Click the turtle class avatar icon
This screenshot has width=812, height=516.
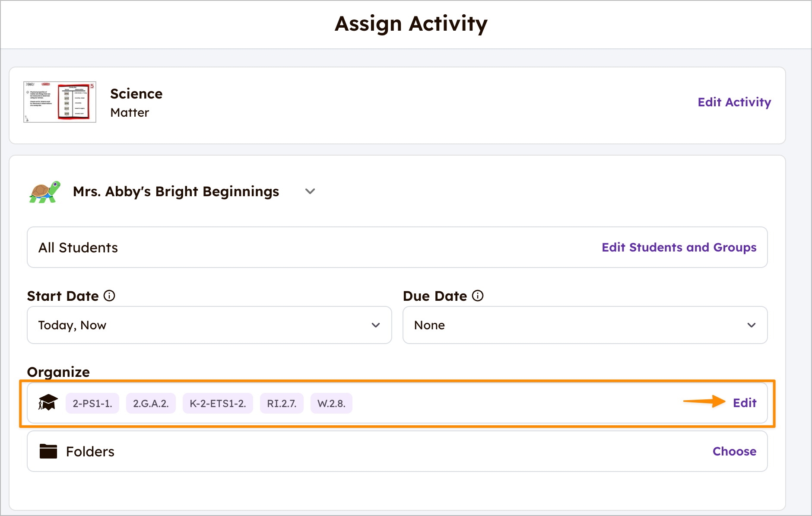44,191
